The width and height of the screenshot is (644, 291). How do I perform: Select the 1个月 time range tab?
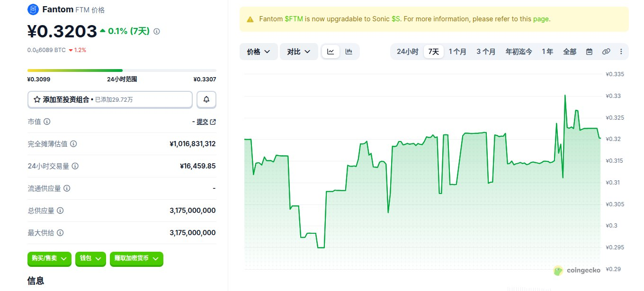click(457, 52)
